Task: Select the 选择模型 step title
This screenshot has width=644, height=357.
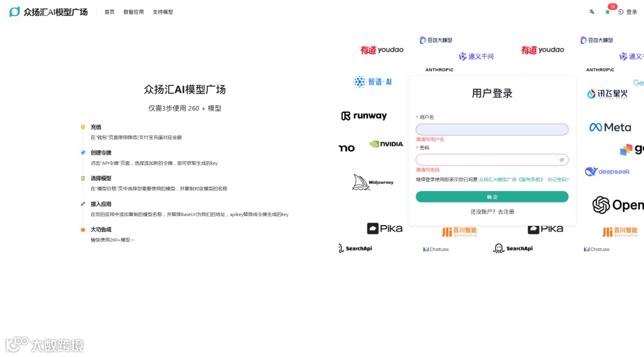Action: [x=101, y=178]
